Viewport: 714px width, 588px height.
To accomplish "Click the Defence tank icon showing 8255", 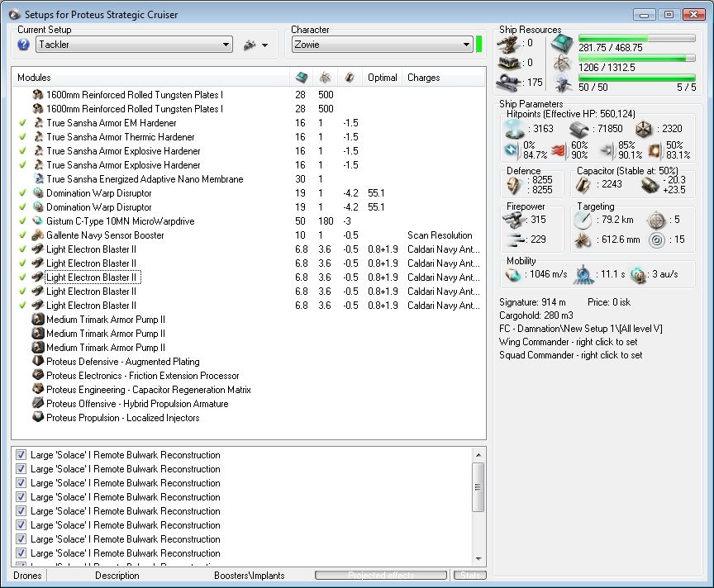I will coord(515,185).
